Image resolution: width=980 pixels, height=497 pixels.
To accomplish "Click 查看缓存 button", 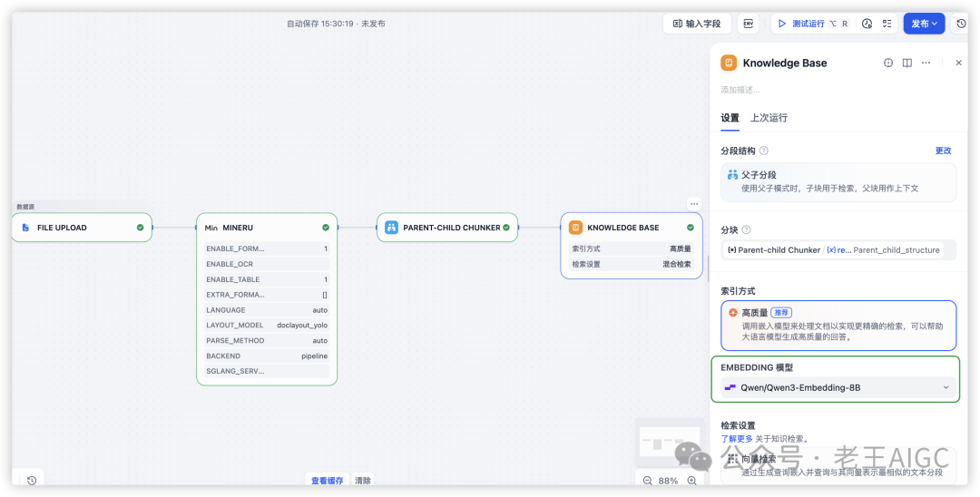I will (x=328, y=480).
